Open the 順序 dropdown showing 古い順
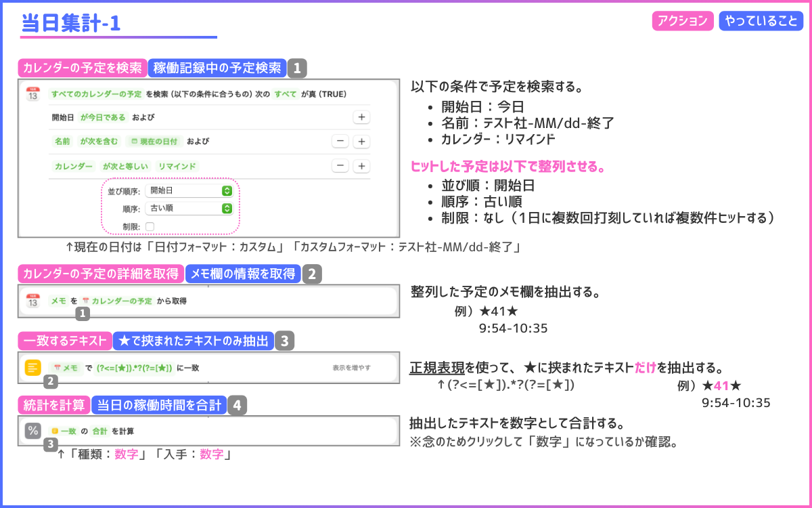This screenshot has width=812, height=508. [x=189, y=209]
